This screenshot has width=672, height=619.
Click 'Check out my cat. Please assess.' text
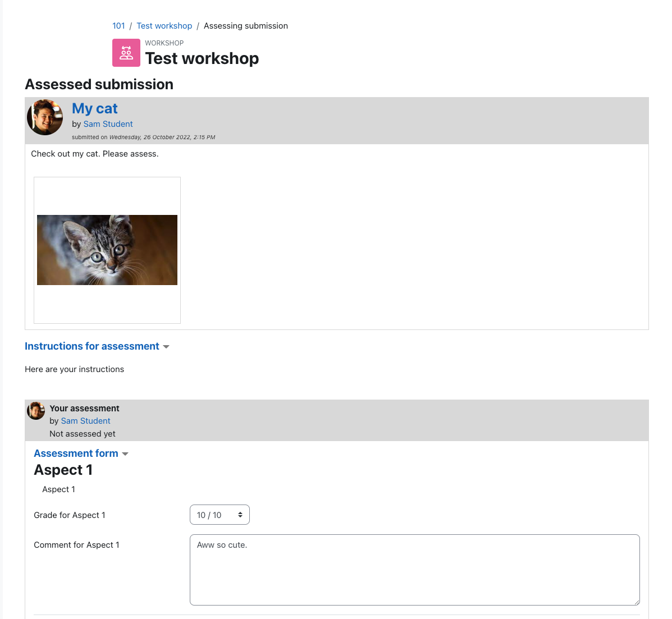click(x=95, y=154)
